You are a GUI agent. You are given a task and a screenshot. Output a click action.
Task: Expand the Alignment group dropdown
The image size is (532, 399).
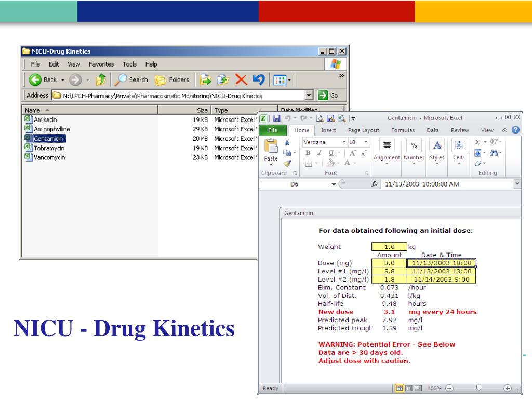[387, 164]
